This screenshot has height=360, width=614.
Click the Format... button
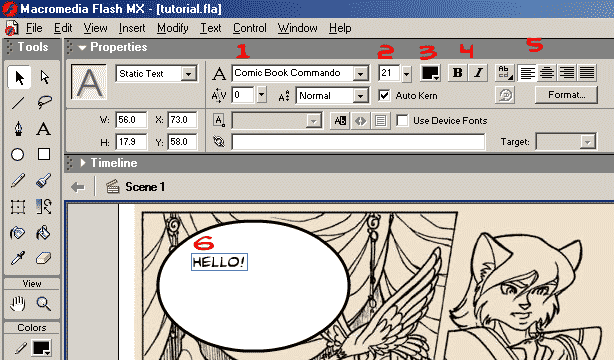click(566, 95)
